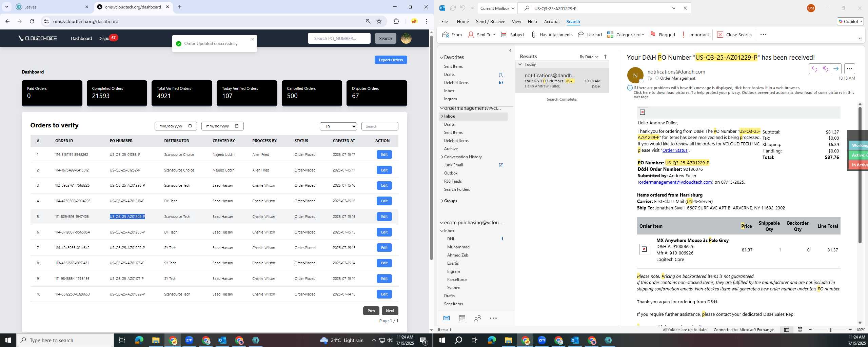Image resolution: width=868 pixels, height=347 pixels.
Task: Switch to Outlook People view
Action: 477,318
